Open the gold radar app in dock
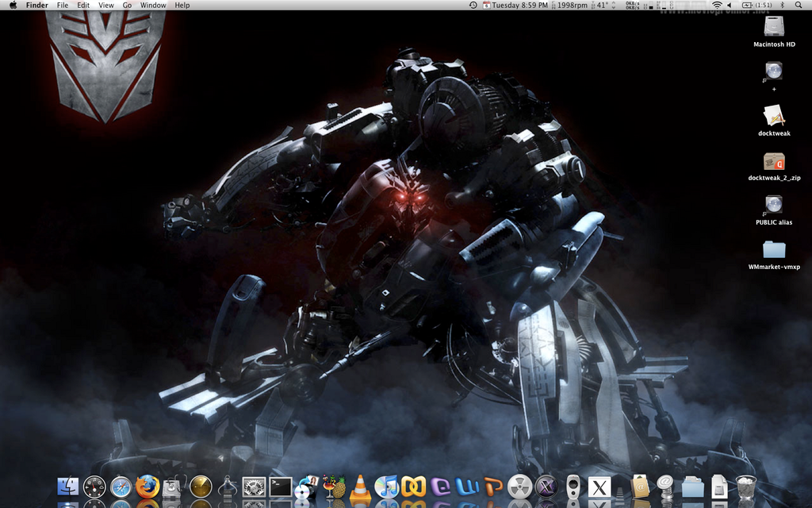Image resolution: width=812 pixels, height=508 pixels. tap(201, 487)
